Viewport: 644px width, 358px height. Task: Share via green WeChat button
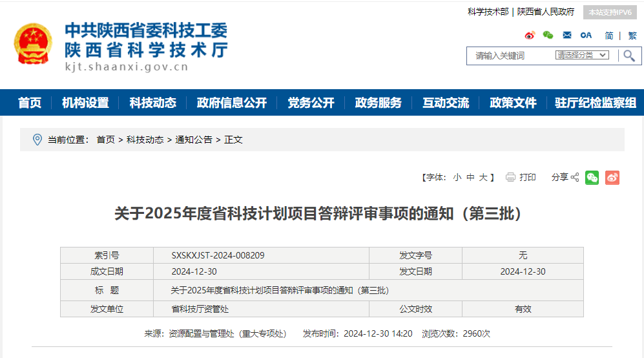point(592,178)
